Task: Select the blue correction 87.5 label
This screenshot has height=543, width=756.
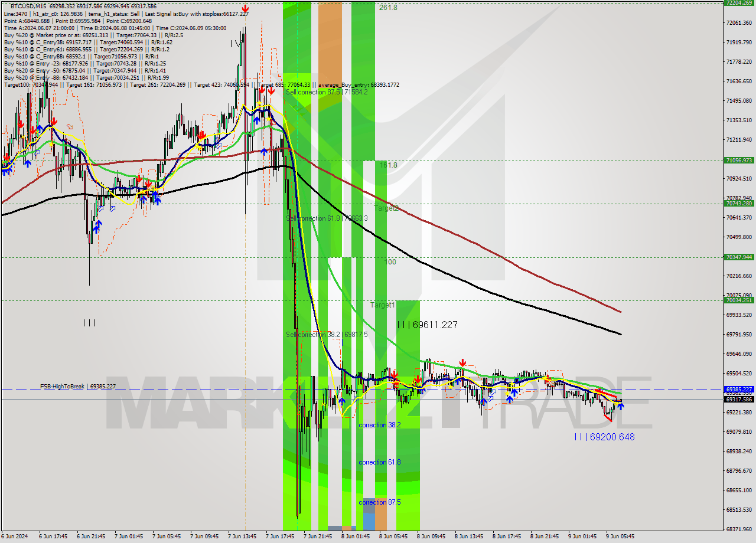Action: tap(380, 502)
